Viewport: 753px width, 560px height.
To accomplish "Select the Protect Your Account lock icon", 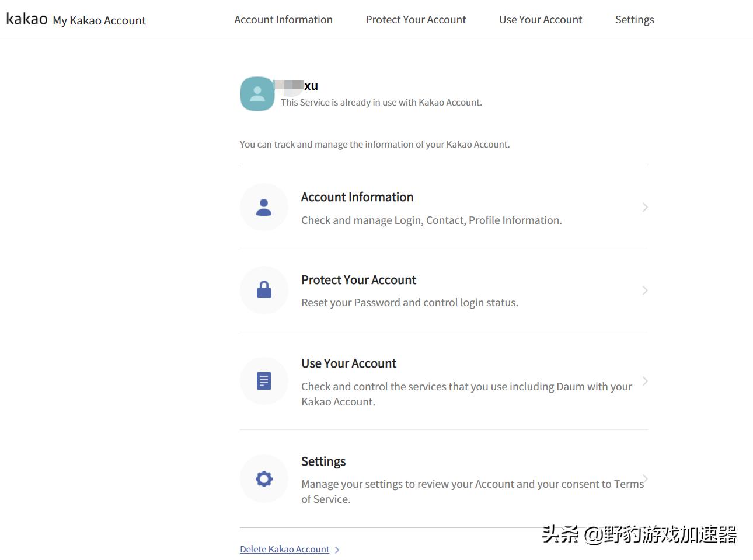I will click(264, 290).
